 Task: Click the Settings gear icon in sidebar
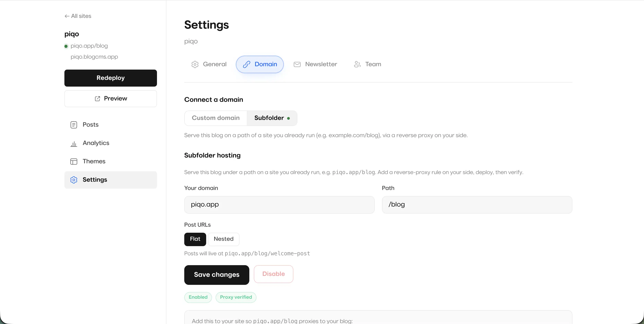click(74, 180)
